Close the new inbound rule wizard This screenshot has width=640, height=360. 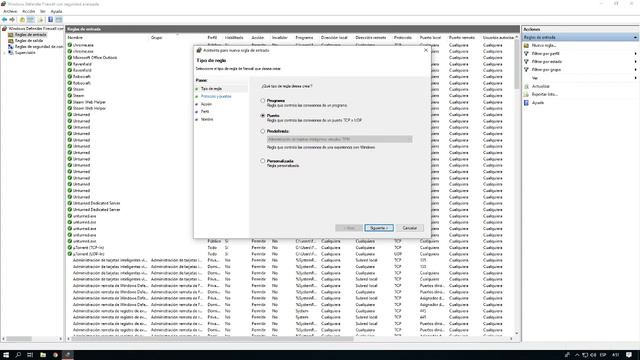coord(426,50)
